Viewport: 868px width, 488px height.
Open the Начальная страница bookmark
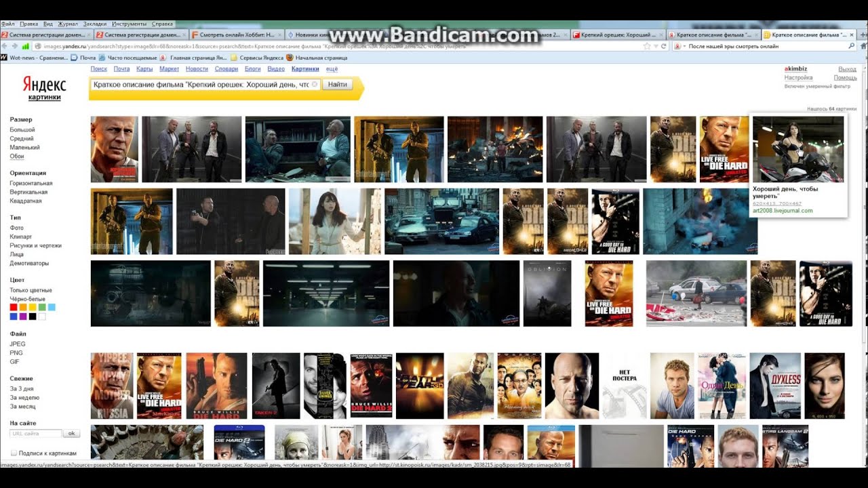(317, 58)
